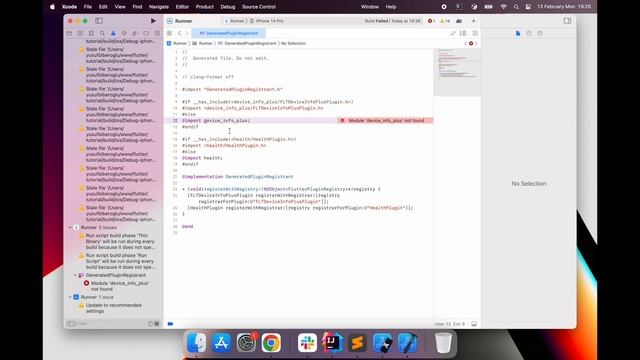Open the Editor menu
Image resolution: width=640 pixels, height=360 pixels.
pyautogui.click(x=182, y=7)
